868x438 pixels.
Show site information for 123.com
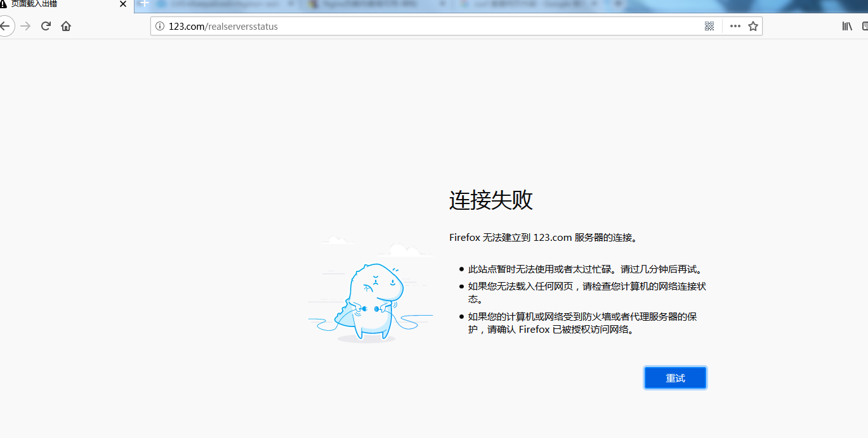point(159,26)
